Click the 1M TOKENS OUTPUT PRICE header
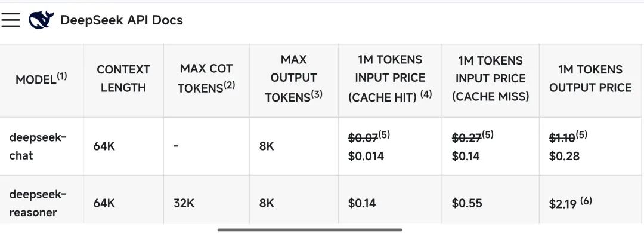 (590, 78)
